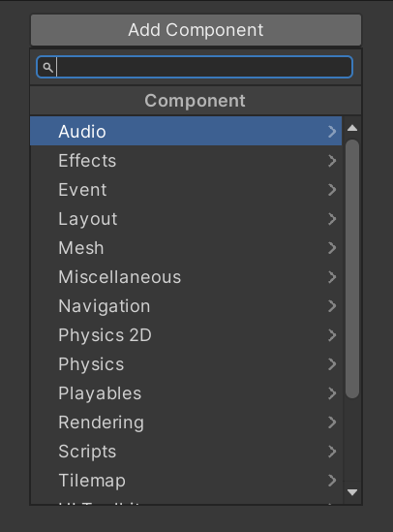Image resolution: width=393 pixels, height=532 pixels.
Task: Click the Tilemap row chevron
Action: coord(332,481)
